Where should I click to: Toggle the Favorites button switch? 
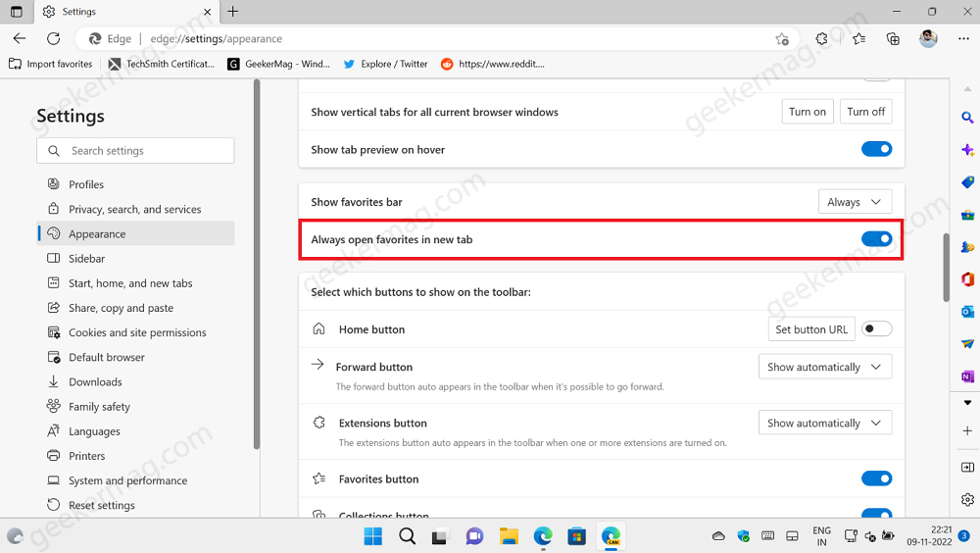pos(876,478)
